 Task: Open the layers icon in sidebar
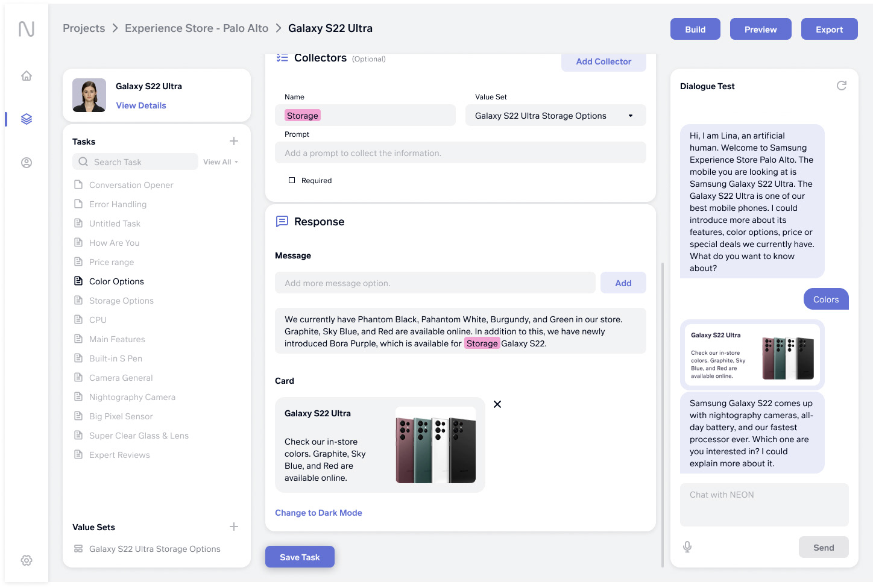click(x=27, y=119)
